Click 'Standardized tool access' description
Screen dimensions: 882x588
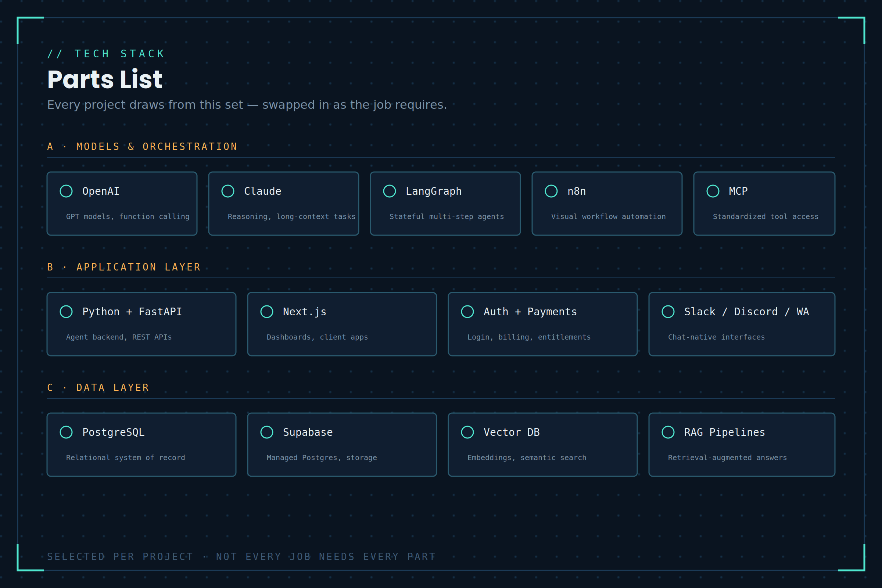(766, 216)
